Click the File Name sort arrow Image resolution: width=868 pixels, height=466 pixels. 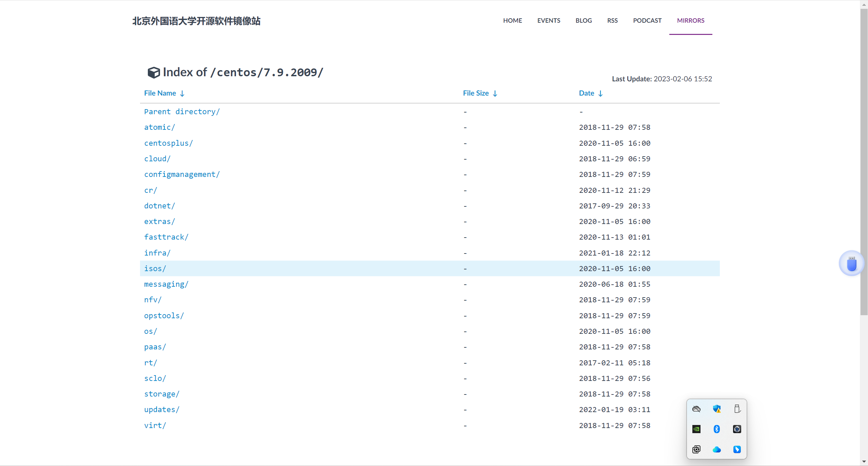click(x=182, y=94)
